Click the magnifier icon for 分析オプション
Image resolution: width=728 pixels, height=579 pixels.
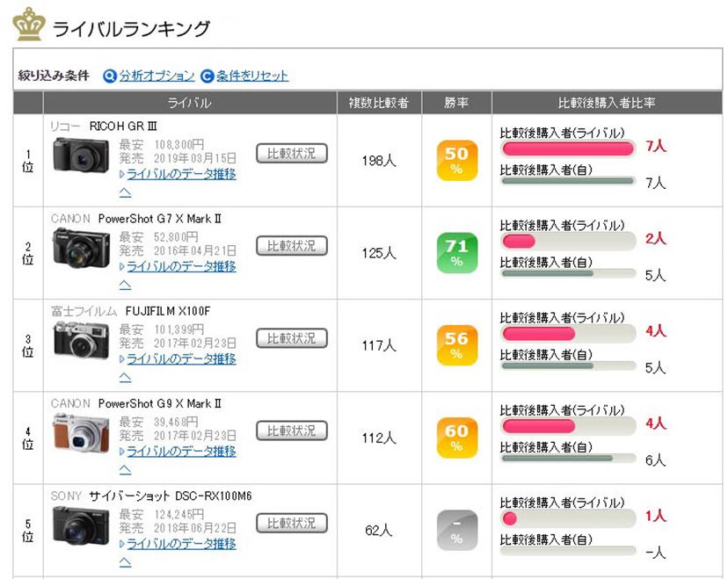click(110, 76)
